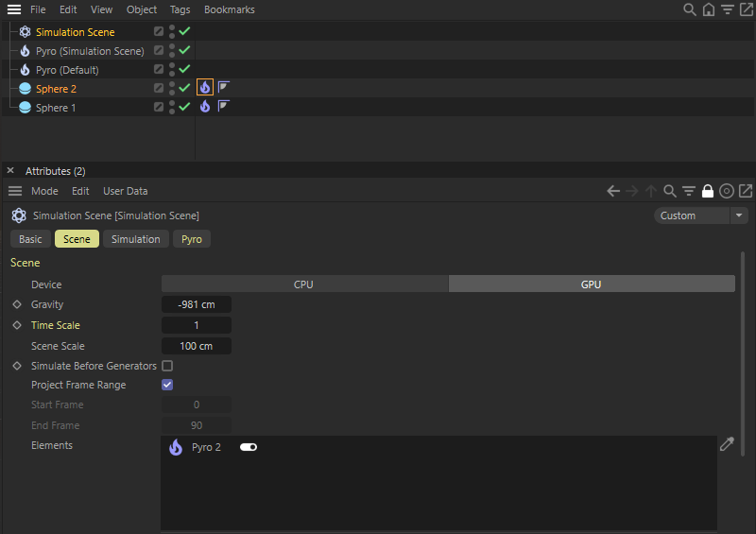Open the User Data menu
Image resolution: width=756 pixels, height=534 pixels.
coord(126,191)
